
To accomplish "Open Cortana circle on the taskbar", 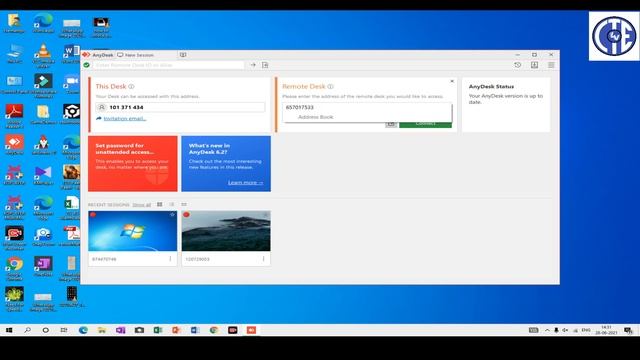I will tap(46, 330).
